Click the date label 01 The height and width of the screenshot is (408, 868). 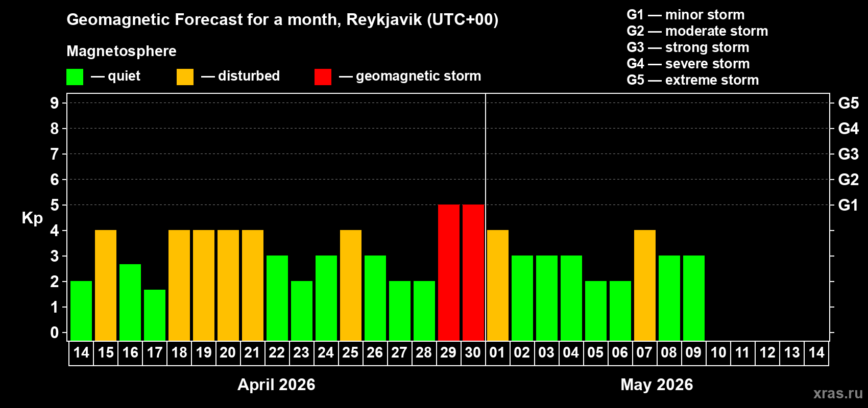(497, 352)
